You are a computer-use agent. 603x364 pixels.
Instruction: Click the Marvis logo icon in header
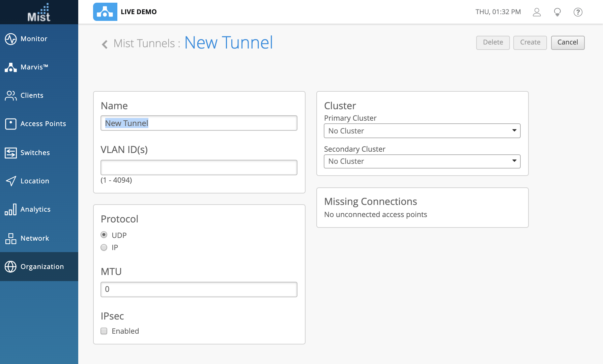coord(105,12)
